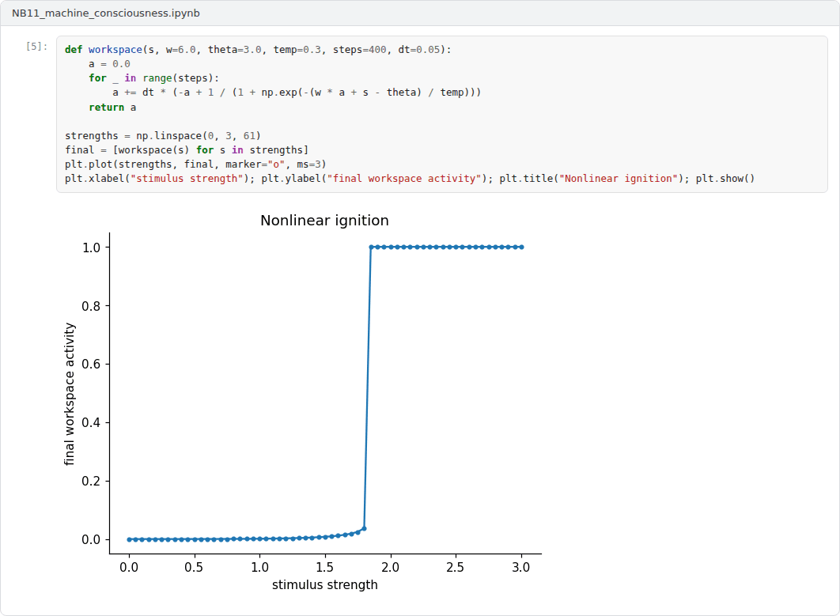Screen dimensions: 840x616
Task: Click the 0.2 tick on the y-axis
Action: pos(91,481)
